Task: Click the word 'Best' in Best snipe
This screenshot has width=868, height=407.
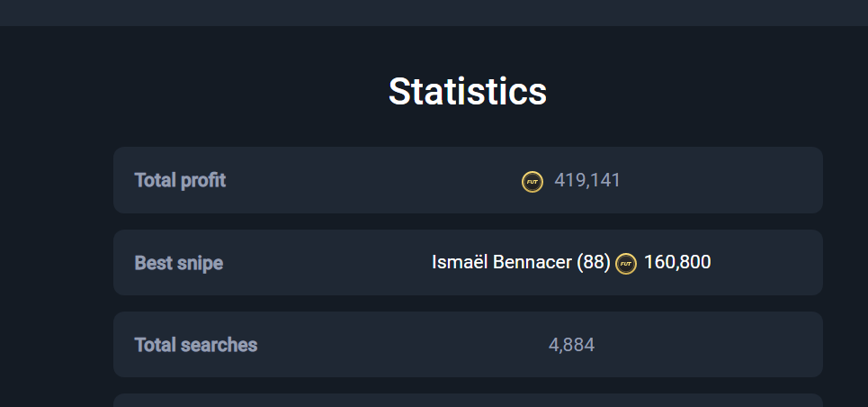Action: (x=151, y=263)
